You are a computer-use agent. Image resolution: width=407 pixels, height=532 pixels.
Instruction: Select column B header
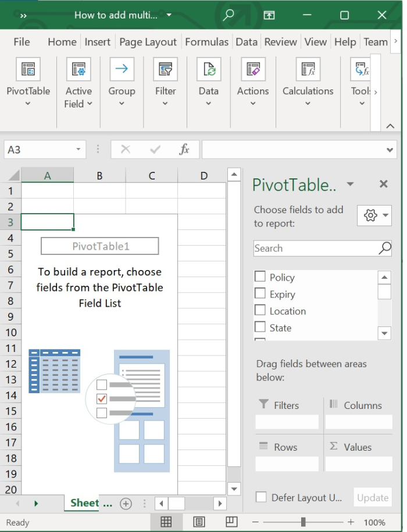click(99, 175)
